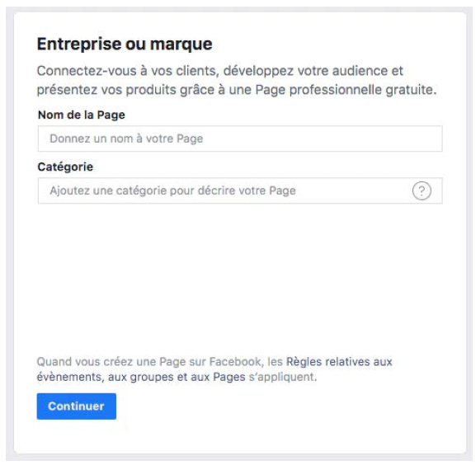The image size is (476, 465).
Task: Follow the évènements, aux groupes et aux Pages link
Action: click(141, 377)
